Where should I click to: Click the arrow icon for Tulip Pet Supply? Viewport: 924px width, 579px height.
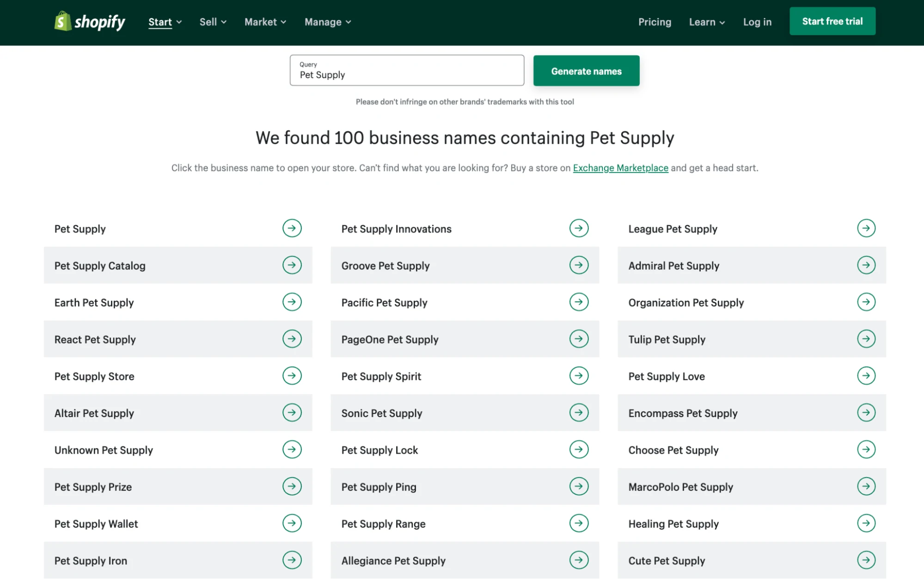click(x=866, y=339)
